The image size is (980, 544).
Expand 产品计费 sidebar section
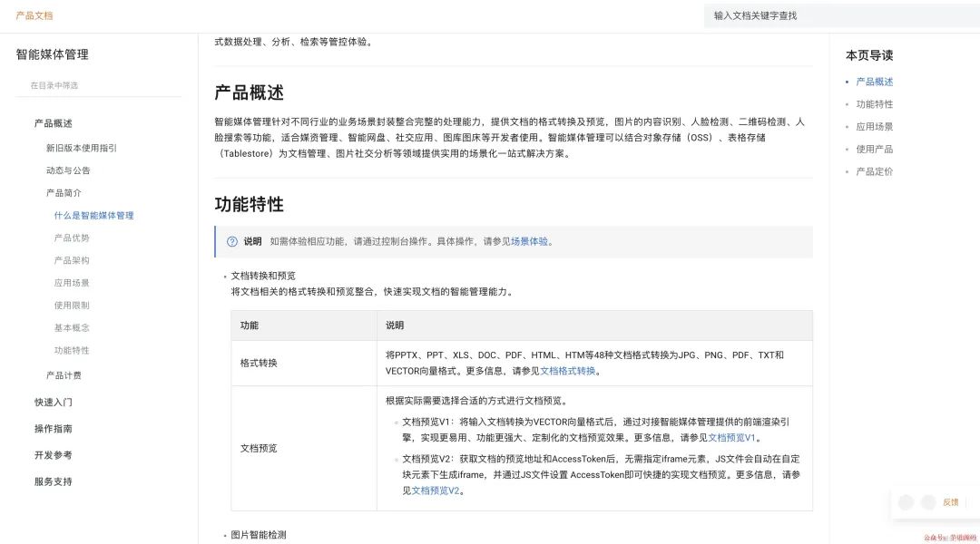(x=64, y=375)
